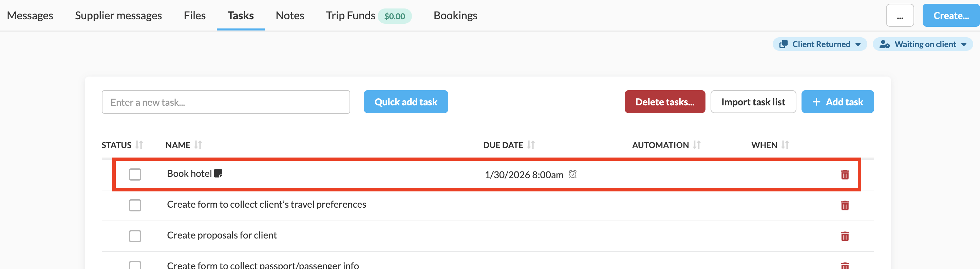Delete the Book hotel task via trash icon
980x269 pixels.
pos(845,175)
